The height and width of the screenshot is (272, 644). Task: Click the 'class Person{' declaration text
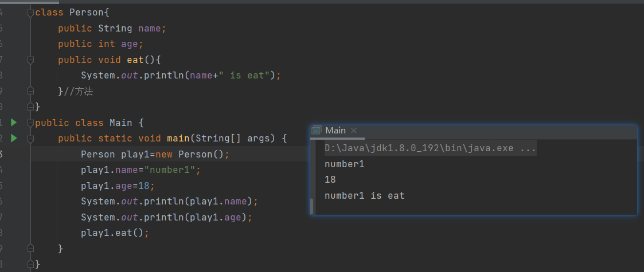(72, 13)
